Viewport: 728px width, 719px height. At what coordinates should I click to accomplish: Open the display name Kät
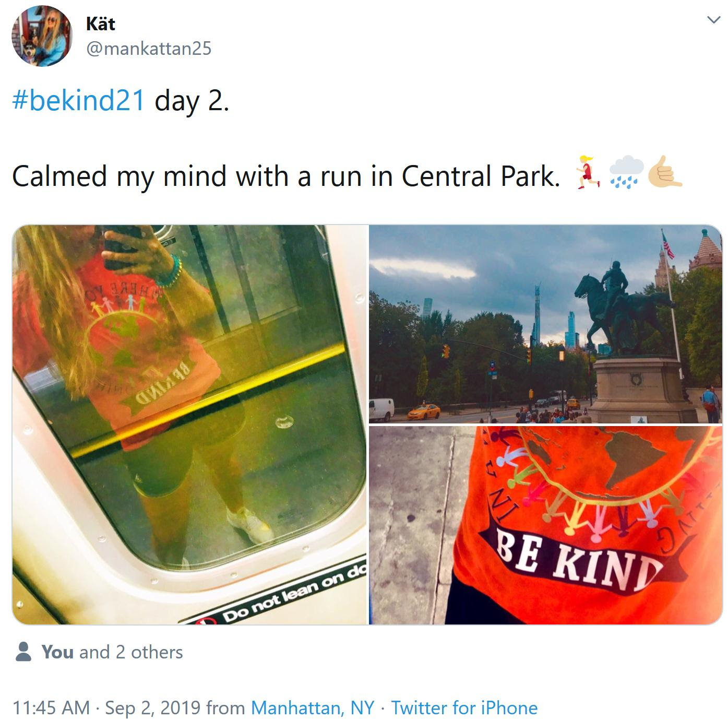100,23
